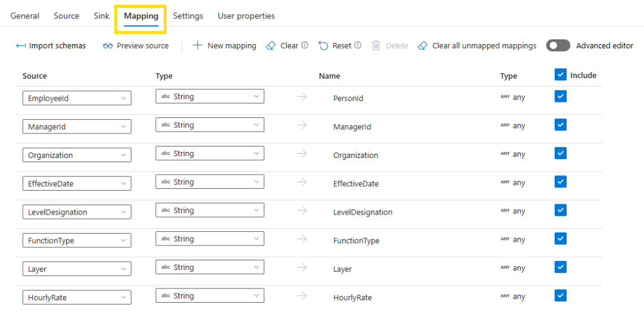Open the Settings tab
The width and height of the screenshot is (644, 317).
click(188, 16)
